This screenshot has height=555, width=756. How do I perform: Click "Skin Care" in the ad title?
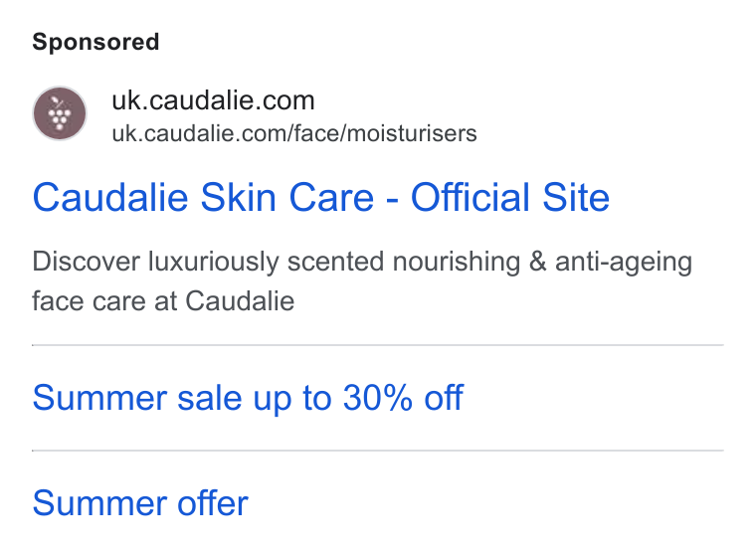coord(286,197)
